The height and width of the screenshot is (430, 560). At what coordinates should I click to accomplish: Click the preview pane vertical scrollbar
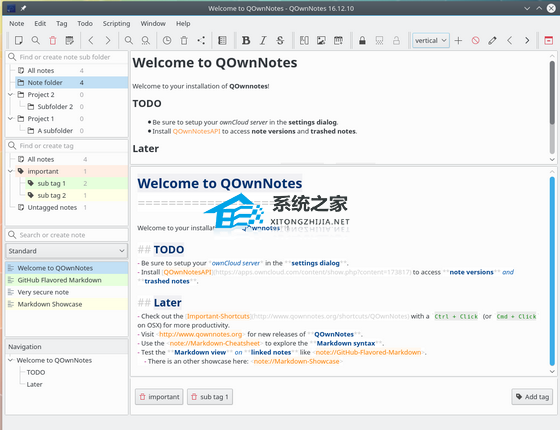pyautogui.click(x=552, y=93)
